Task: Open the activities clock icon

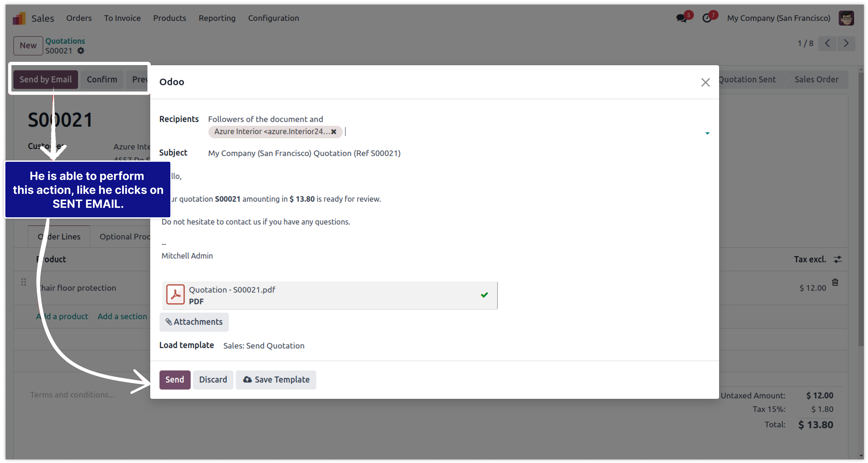Action: [707, 18]
